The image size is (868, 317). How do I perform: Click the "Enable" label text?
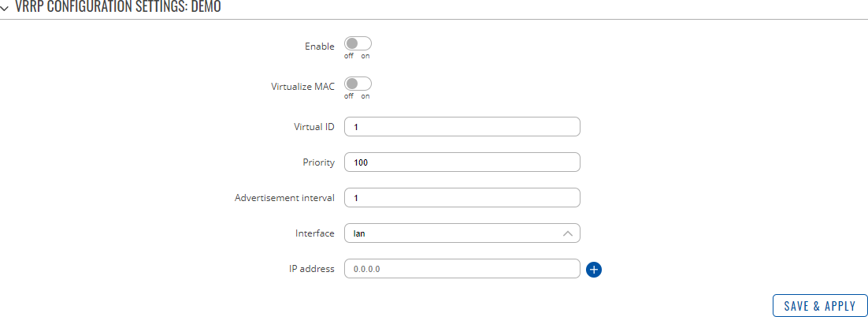point(320,47)
